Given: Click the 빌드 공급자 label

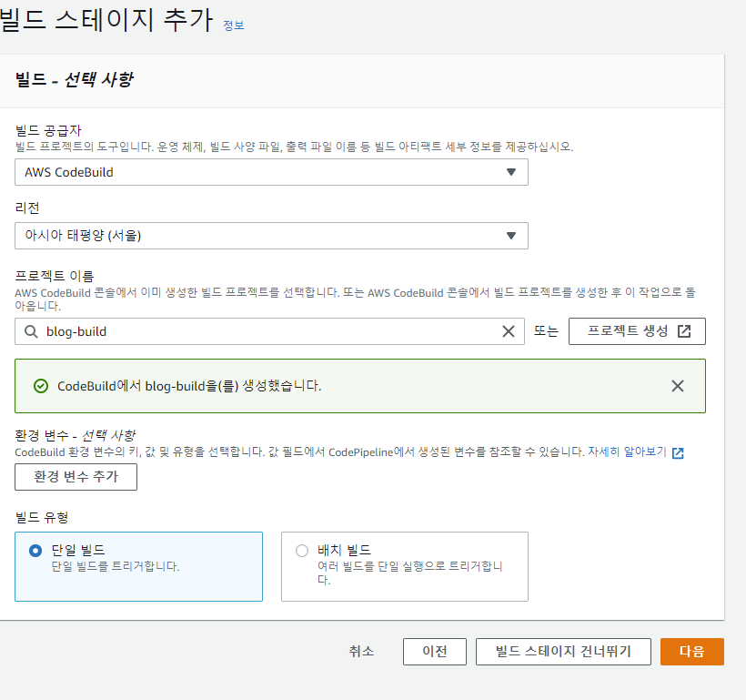Looking at the screenshot, I should click(48, 130).
